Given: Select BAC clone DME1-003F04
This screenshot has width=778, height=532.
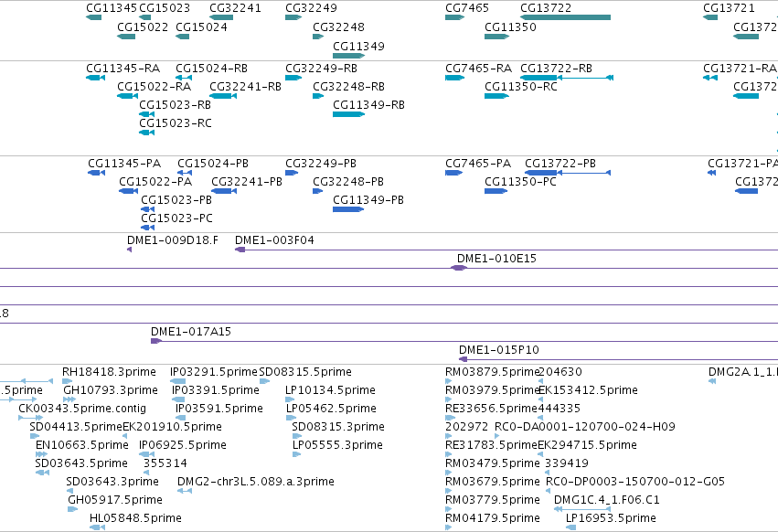Looking at the screenshot, I should [274, 240].
